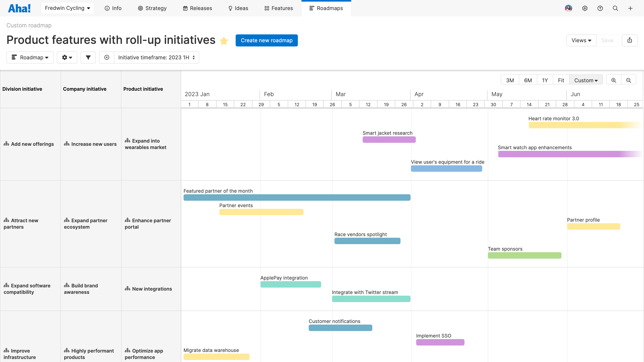Expand the Custom timeline range dropdown
This screenshot has width=644, height=362.
point(586,80)
